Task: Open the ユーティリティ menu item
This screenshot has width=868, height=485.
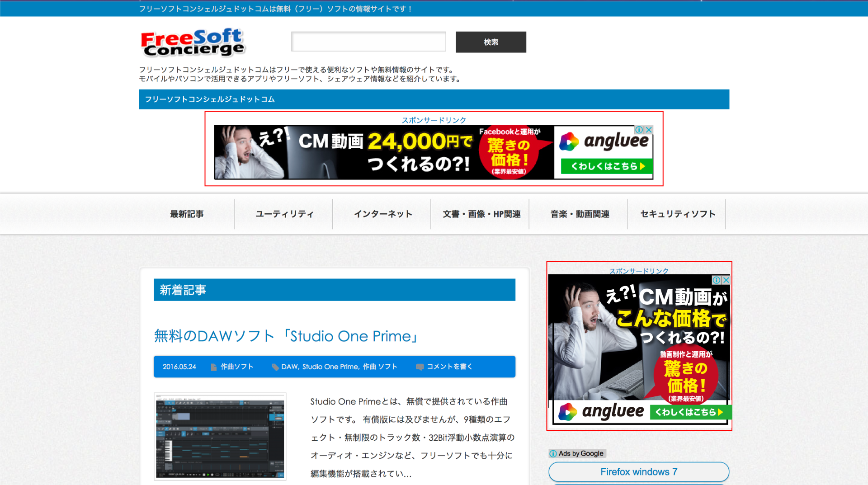Action: pos(284,214)
